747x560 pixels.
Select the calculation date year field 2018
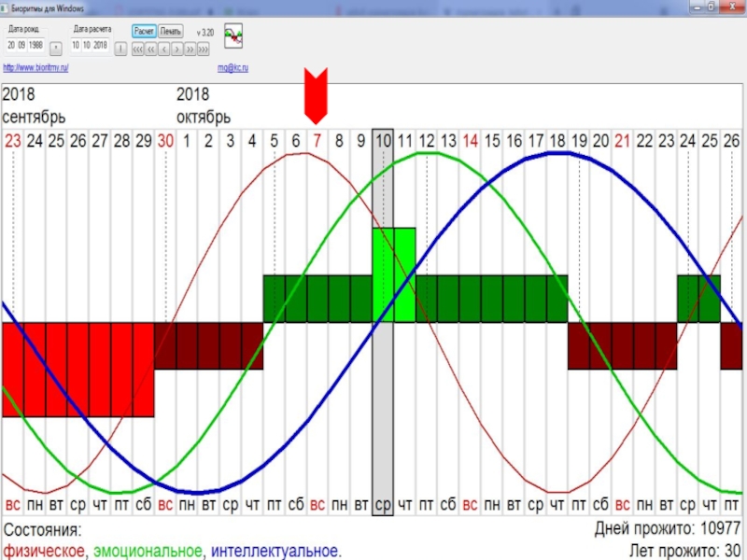click(x=100, y=45)
